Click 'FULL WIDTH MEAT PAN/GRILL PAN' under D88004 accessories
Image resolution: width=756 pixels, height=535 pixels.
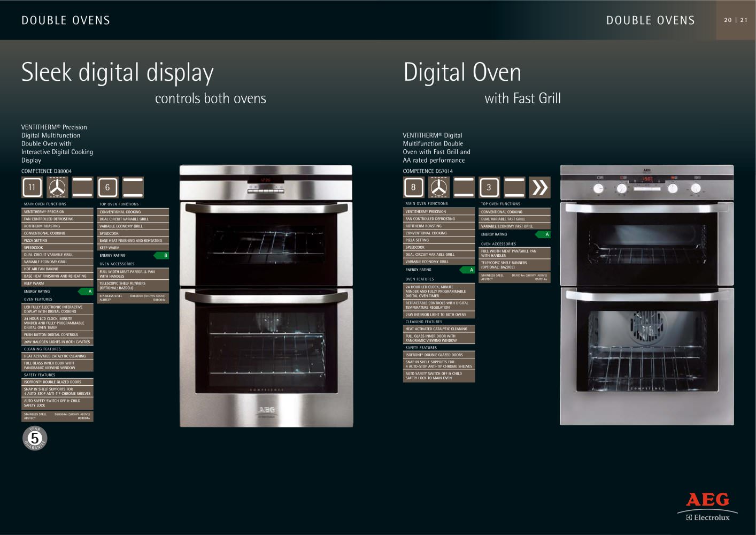pos(133,274)
